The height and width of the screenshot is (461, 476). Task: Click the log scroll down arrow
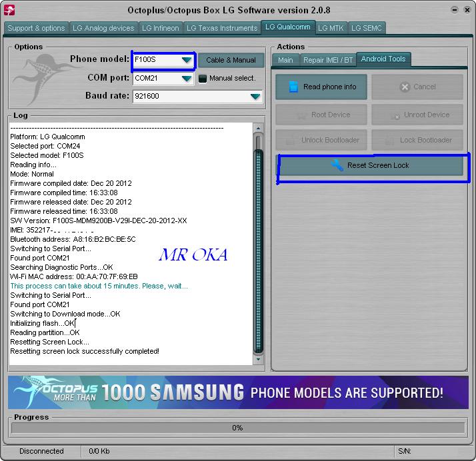pyautogui.click(x=259, y=359)
